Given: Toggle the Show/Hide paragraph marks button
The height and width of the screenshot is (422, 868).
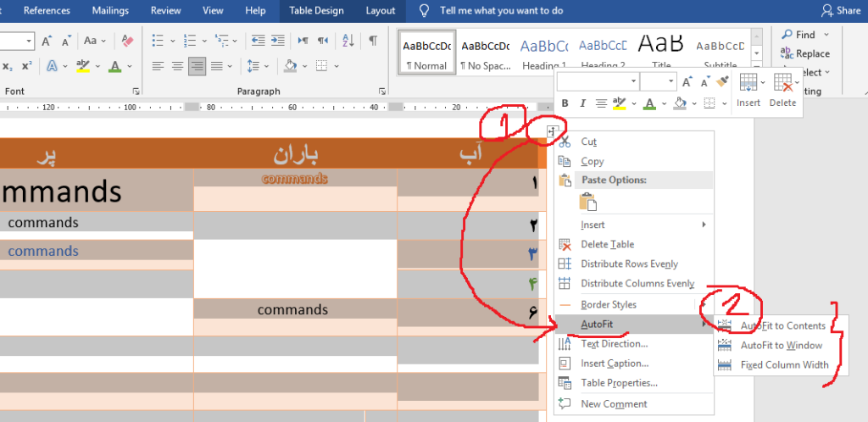Looking at the screenshot, I should [373, 41].
